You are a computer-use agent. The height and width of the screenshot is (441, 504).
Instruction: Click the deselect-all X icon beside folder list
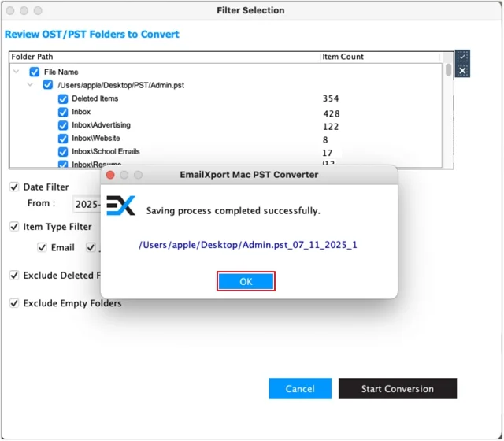click(462, 70)
